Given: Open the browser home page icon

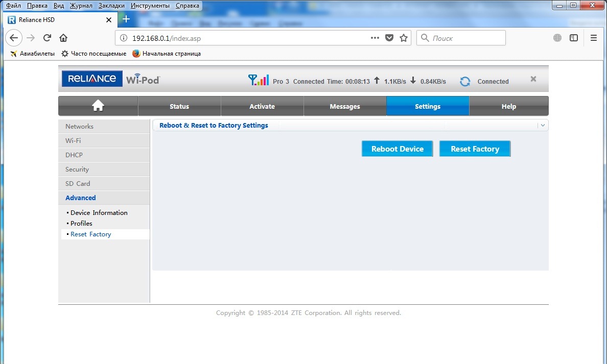Looking at the screenshot, I should pyautogui.click(x=63, y=38).
